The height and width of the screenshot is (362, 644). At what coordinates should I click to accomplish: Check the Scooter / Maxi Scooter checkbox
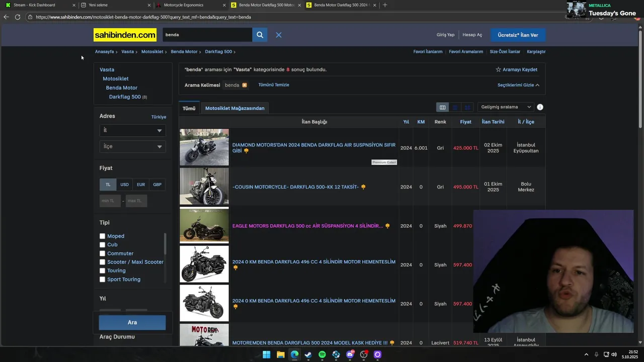pos(102,262)
